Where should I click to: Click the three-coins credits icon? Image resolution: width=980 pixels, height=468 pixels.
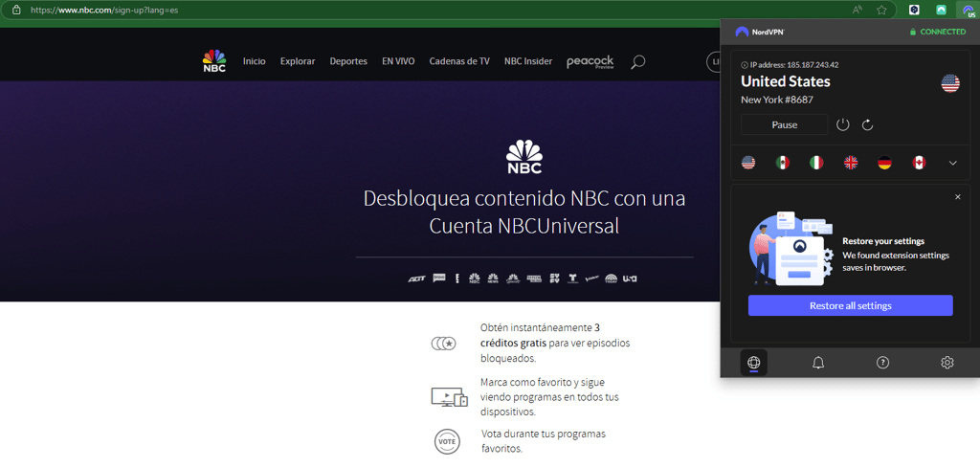click(x=444, y=343)
